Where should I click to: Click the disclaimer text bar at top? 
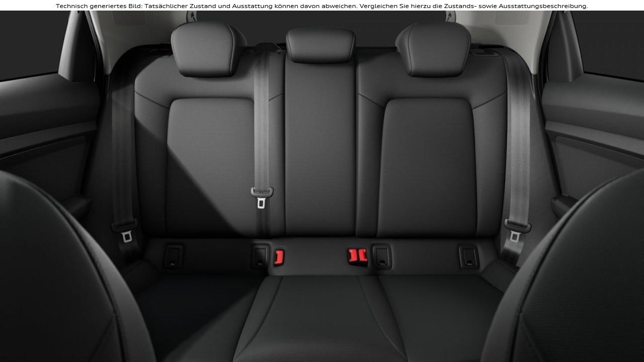pos(322,6)
